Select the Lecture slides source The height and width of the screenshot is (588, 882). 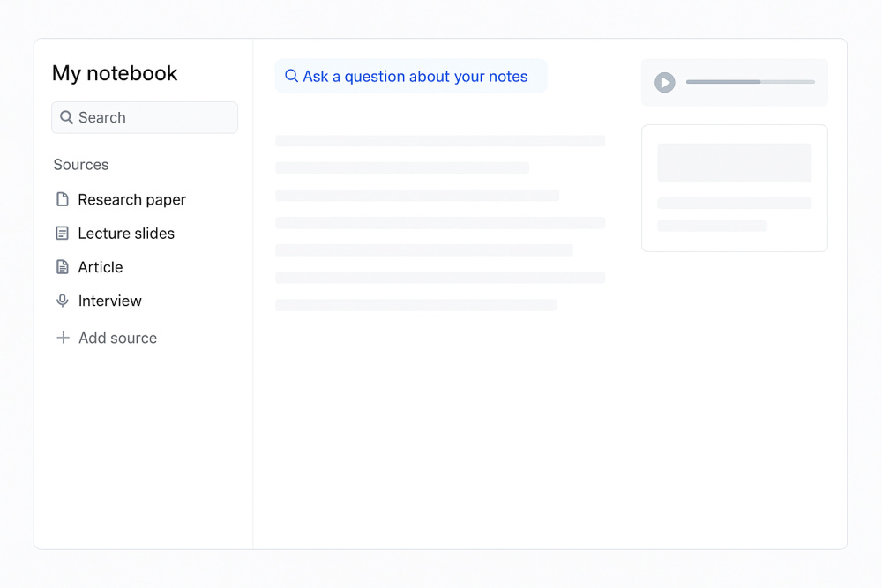(x=126, y=234)
